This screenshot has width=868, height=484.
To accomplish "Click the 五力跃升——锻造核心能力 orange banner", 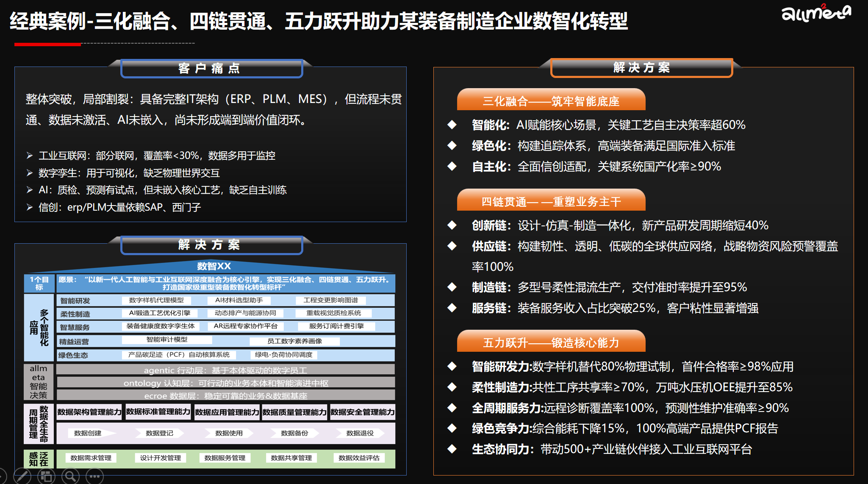I will coord(551,342).
